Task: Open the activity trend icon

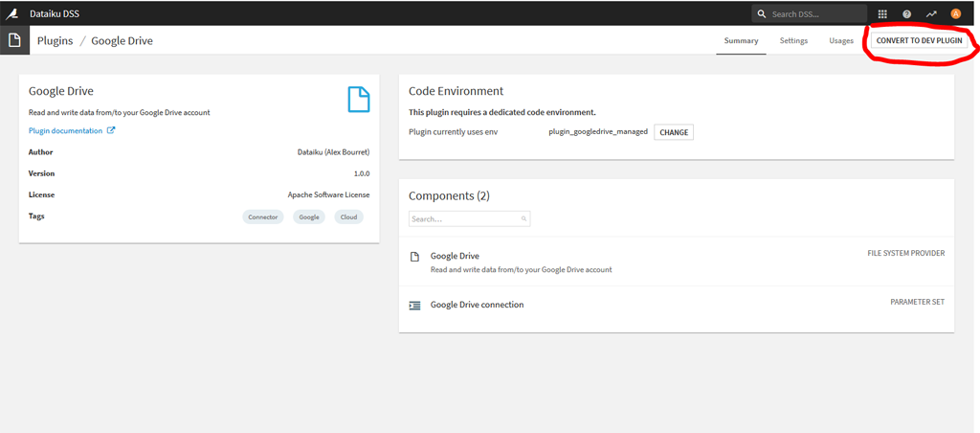Action: pyautogui.click(x=931, y=13)
